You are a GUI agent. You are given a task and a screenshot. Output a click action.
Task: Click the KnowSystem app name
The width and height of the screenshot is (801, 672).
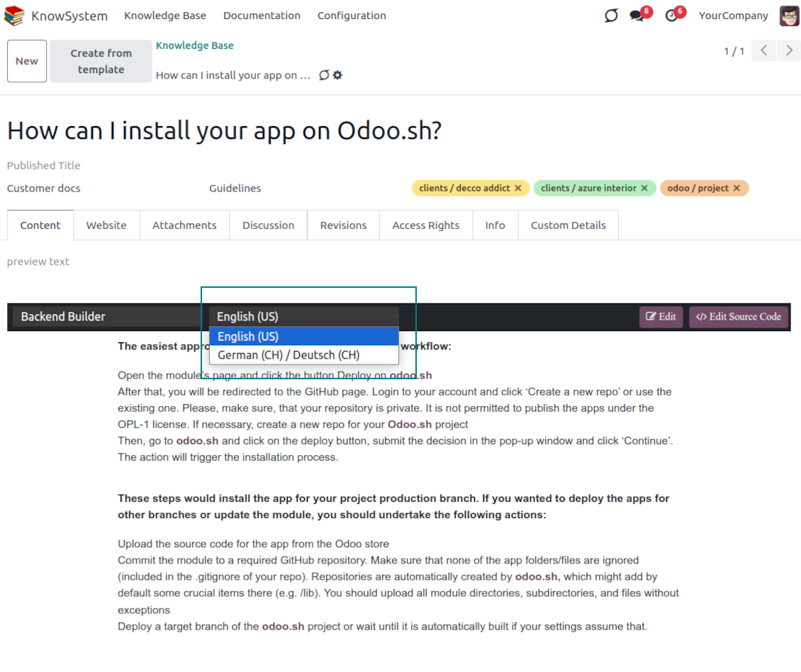[69, 16]
